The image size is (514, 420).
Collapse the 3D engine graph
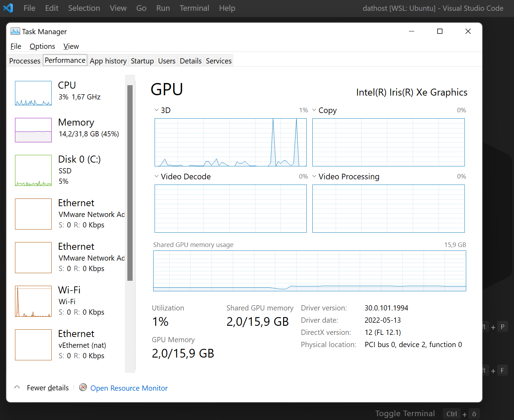point(156,110)
